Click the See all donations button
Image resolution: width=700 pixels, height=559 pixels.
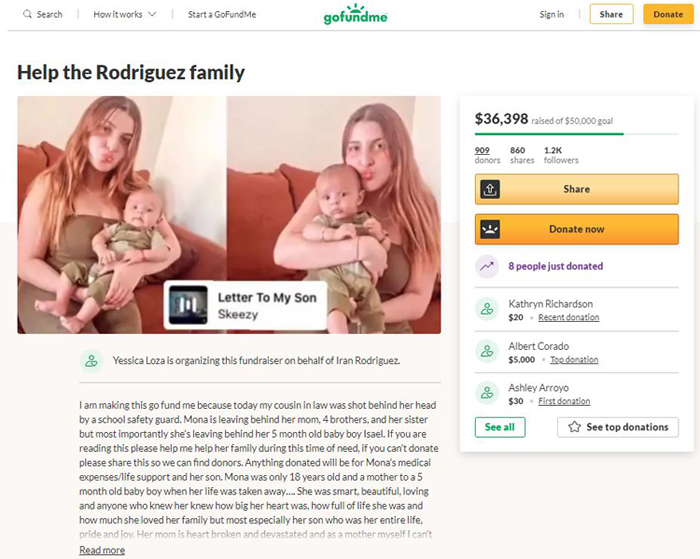[500, 427]
